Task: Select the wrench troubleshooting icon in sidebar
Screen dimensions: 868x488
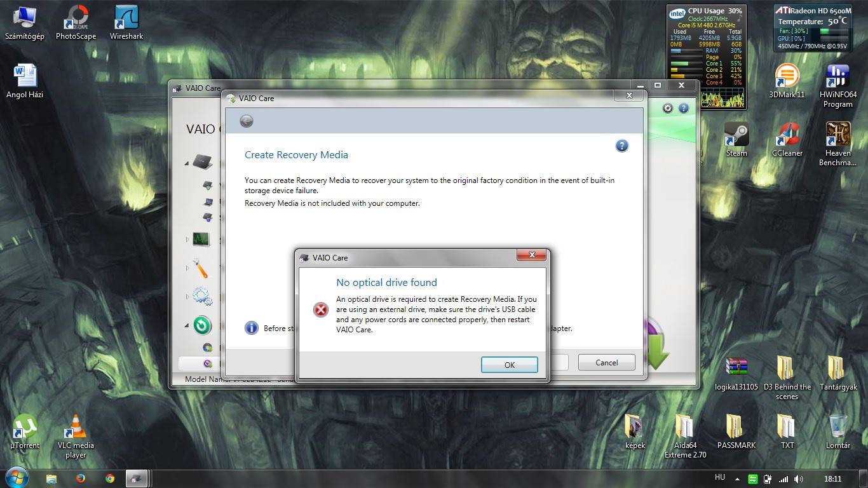Action: (x=201, y=268)
